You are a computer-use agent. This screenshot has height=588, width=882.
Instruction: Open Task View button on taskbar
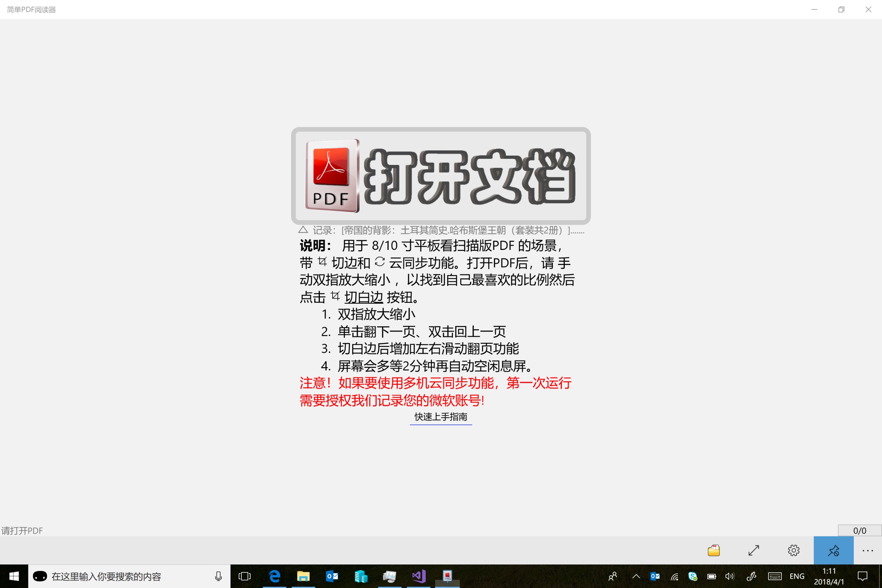coord(244,576)
